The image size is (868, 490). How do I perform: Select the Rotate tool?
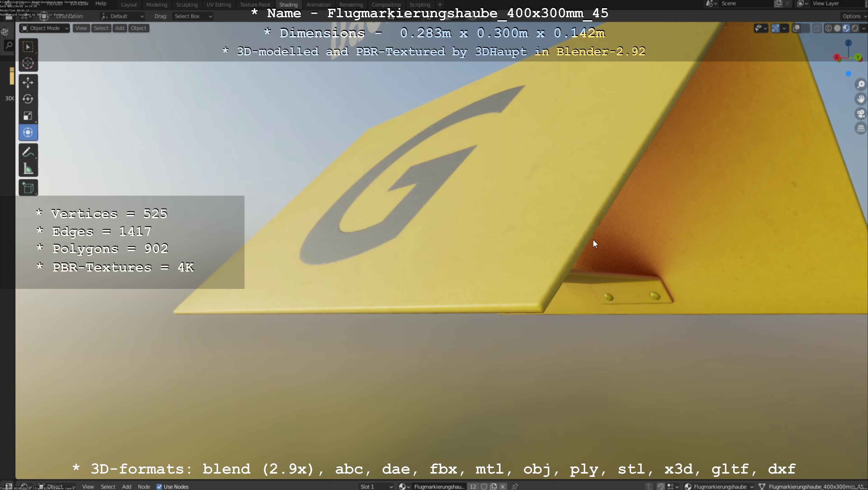(28, 99)
